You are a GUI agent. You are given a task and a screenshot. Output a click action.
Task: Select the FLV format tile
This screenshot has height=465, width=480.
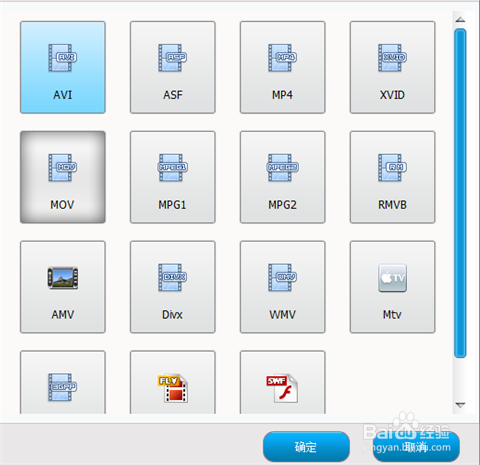[x=173, y=382]
